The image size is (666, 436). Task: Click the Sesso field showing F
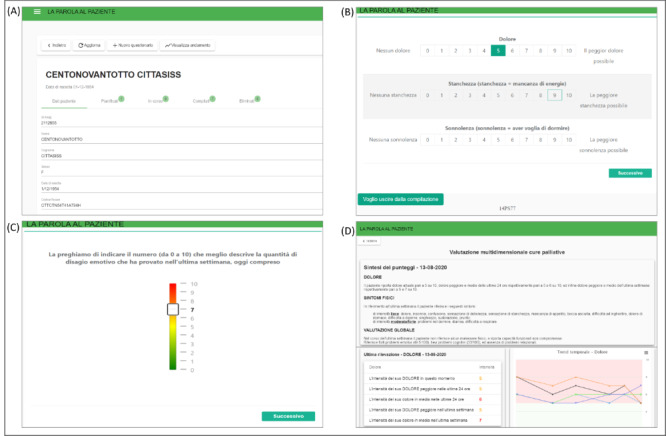pyautogui.click(x=181, y=170)
